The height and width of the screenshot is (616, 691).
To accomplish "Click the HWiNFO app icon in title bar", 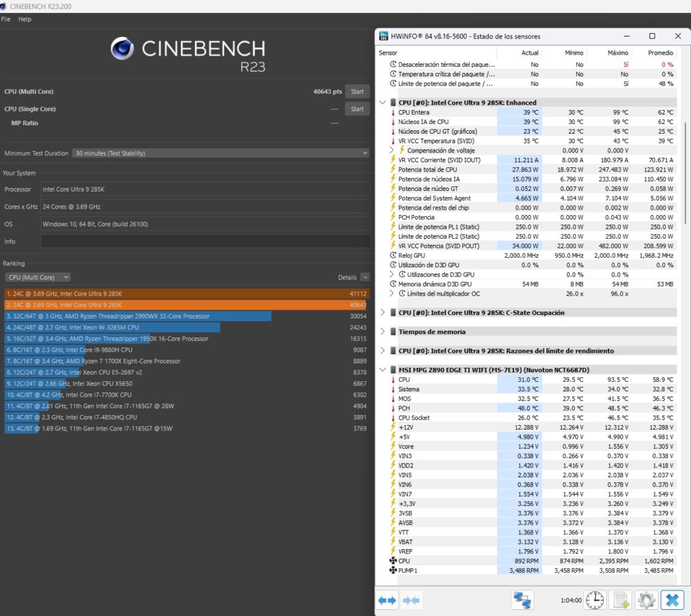I will [x=383, y=36].
